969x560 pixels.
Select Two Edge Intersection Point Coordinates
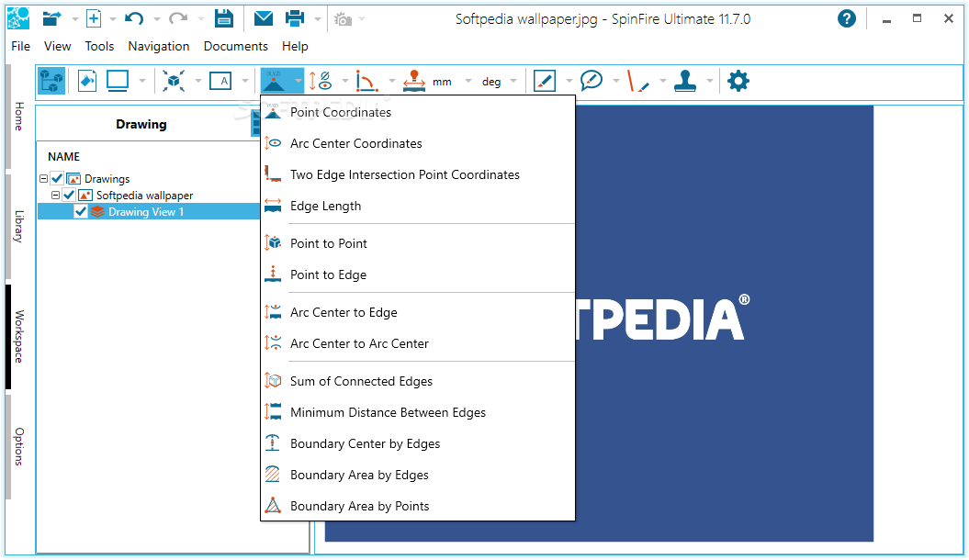tap(418, 174)
